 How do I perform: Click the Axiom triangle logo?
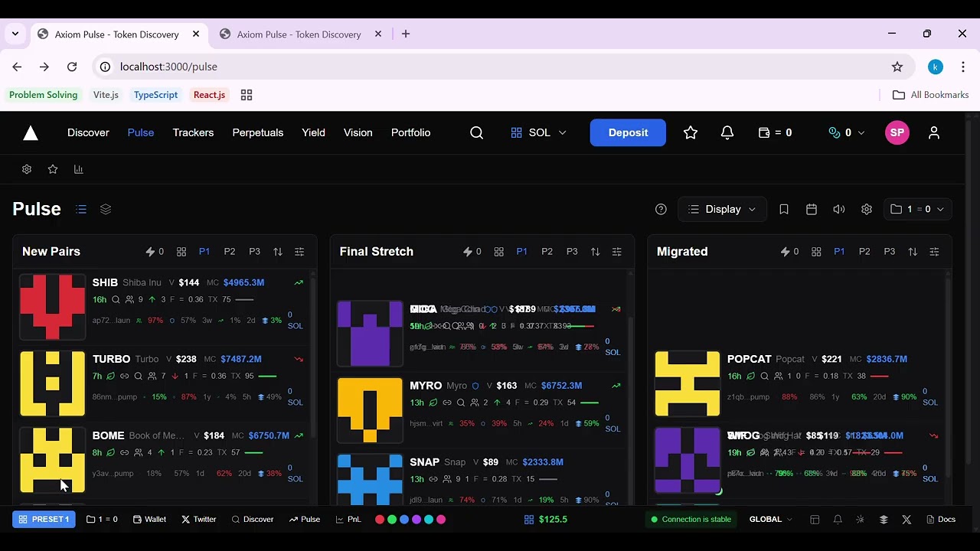point(31,133)
